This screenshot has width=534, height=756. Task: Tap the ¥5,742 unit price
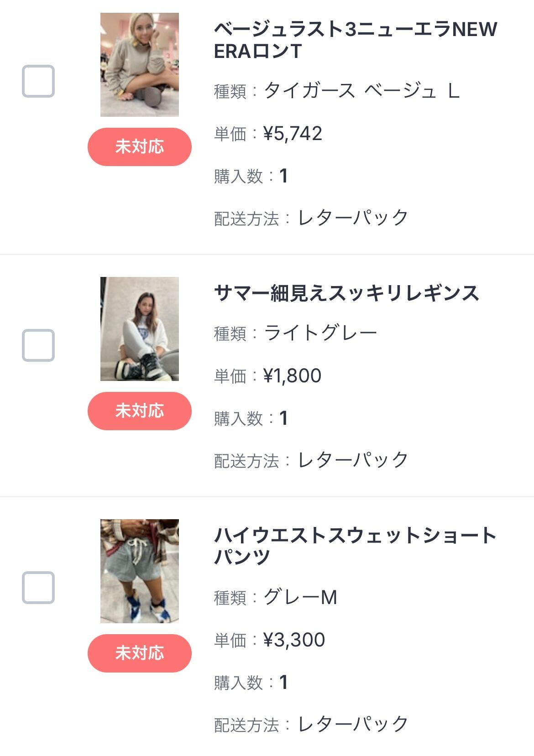(x=293, y=134)
